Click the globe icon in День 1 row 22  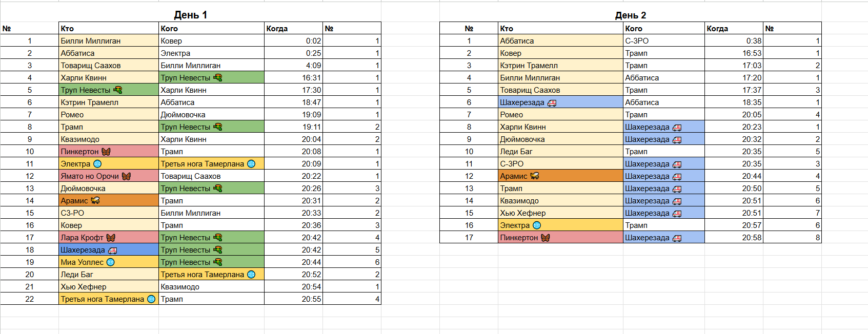(x=151, y=299)
